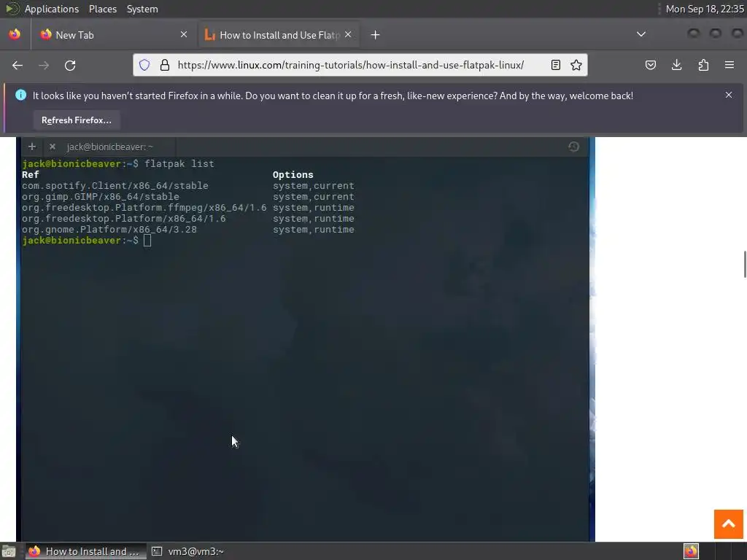Click the Refresh Firefox... button

[76, 120]
